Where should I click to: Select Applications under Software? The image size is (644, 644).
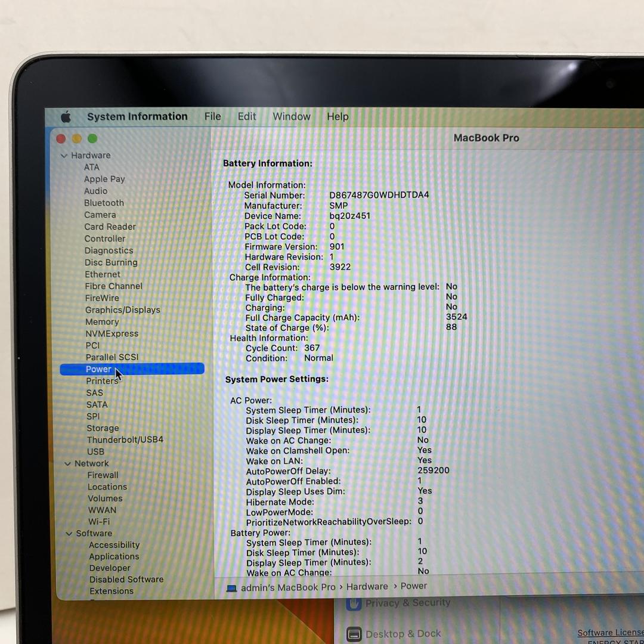[114, 557]
